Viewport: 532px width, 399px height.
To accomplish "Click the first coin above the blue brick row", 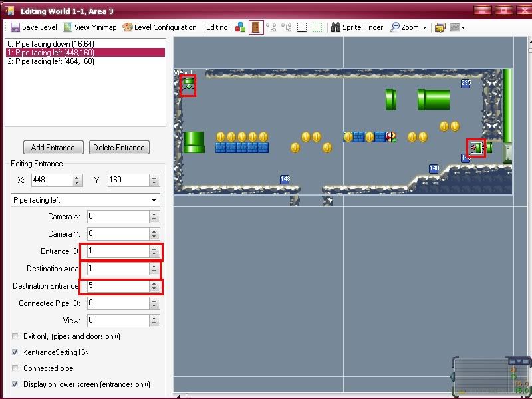I will coord(221,137).
